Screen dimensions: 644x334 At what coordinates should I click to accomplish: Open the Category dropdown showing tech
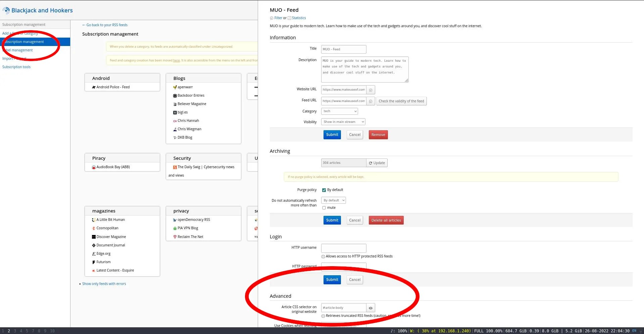pyautogui.click(x=339, y=111)
